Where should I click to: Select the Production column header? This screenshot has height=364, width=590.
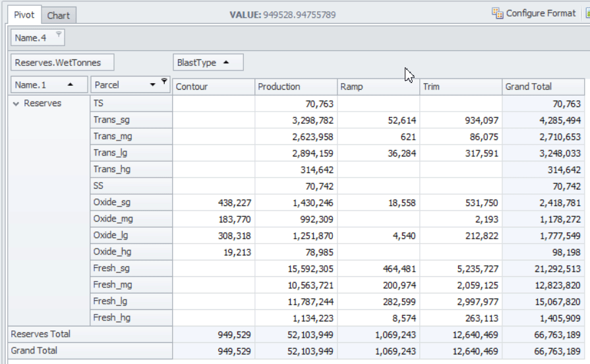pos(295,86)
